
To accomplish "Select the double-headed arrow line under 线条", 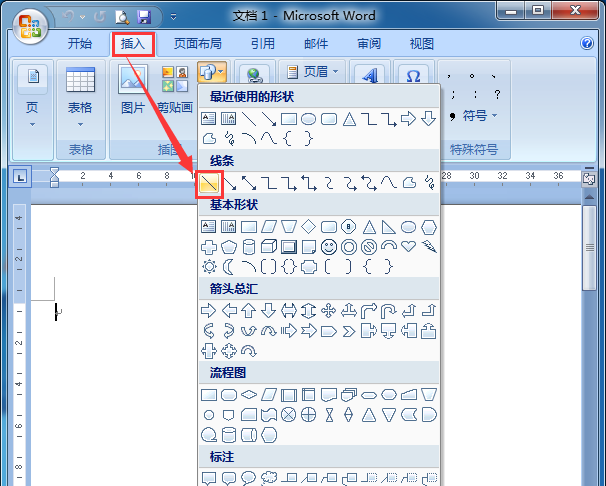I will pos(249,183).
